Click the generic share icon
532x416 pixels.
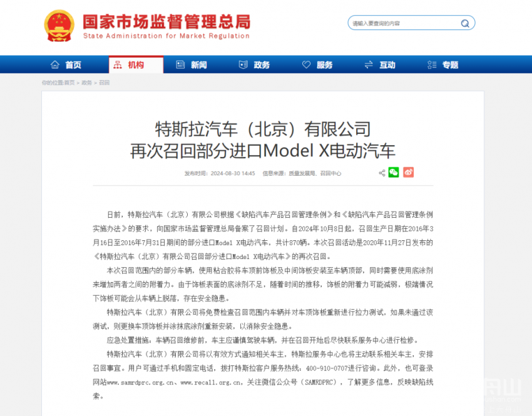382,173
